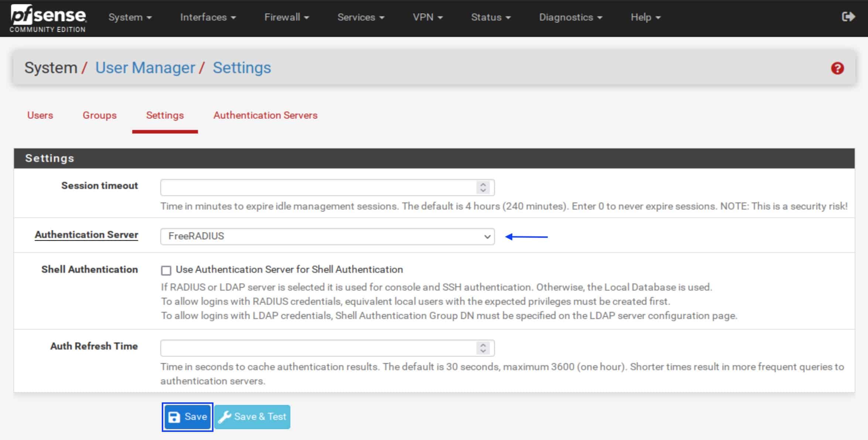Screen dimensions: 868x440
Task: Click the Auth Refresh Time label
Action: point(94,346)
